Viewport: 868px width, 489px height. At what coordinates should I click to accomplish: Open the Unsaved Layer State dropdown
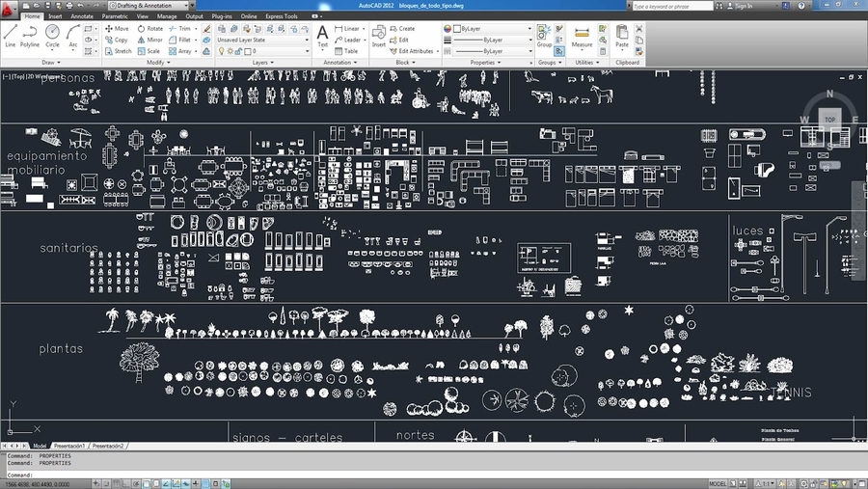tap(262, 40)
